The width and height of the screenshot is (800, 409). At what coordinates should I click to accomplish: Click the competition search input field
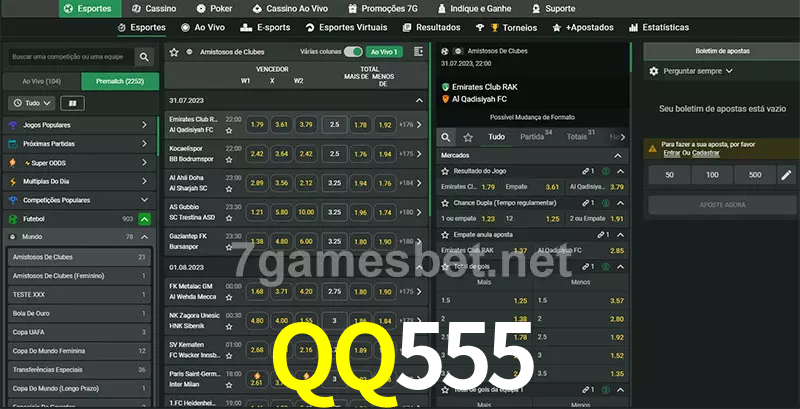(70, 58)
